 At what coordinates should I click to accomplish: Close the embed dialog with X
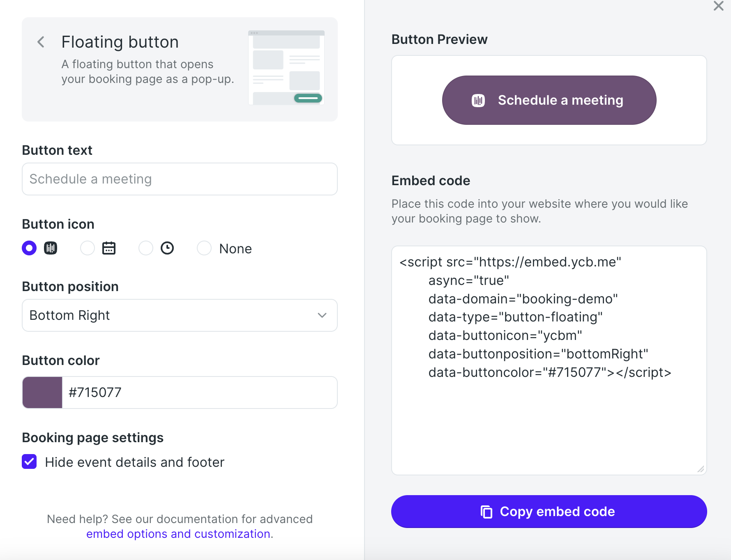click(x=718, y=6)
